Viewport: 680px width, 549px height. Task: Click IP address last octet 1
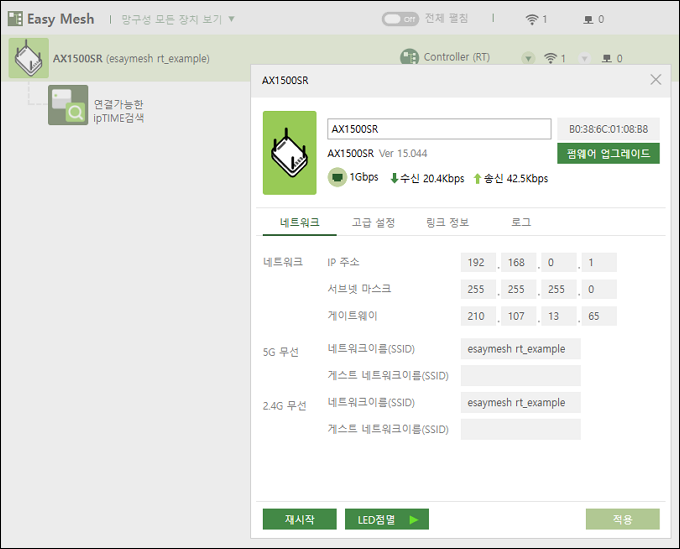click(x=599, y=262)
